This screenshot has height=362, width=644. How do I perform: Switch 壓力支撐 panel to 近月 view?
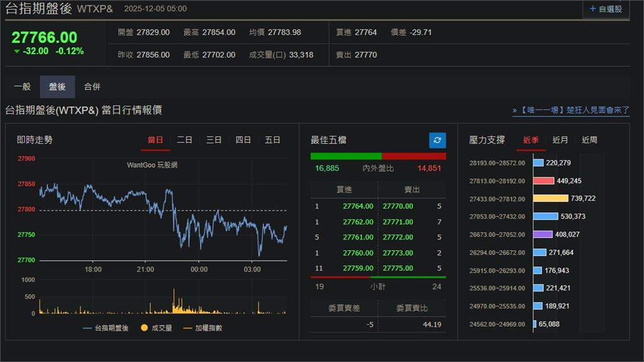[x=560, y=140]
